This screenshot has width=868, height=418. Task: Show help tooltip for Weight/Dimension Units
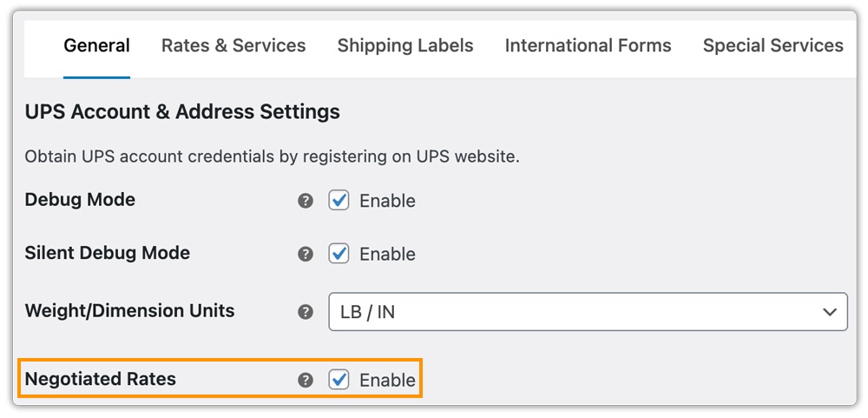306,312
